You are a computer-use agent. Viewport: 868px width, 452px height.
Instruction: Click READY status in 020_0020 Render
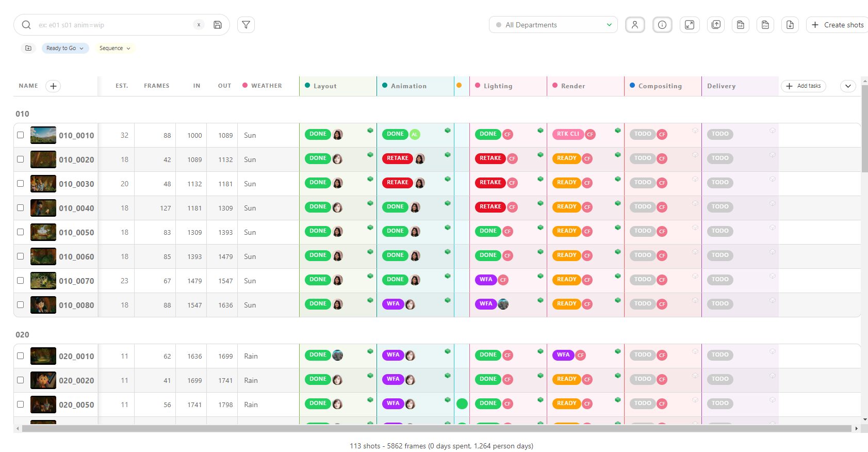click(x=566, y=379)
